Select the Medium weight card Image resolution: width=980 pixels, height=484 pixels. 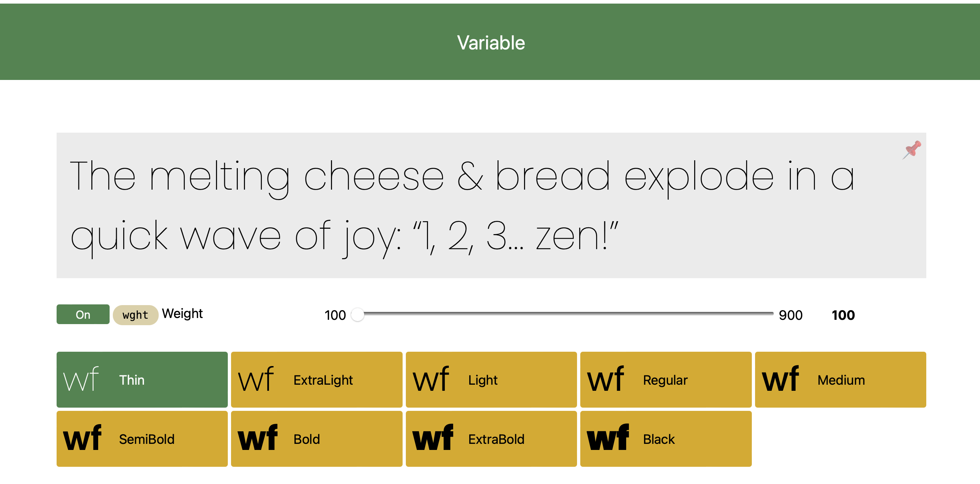pos(840,379)
